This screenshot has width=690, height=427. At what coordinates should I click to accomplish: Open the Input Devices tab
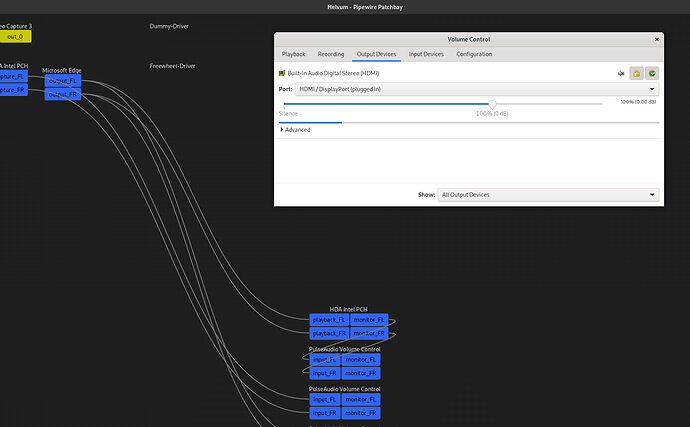coord(426,54)
